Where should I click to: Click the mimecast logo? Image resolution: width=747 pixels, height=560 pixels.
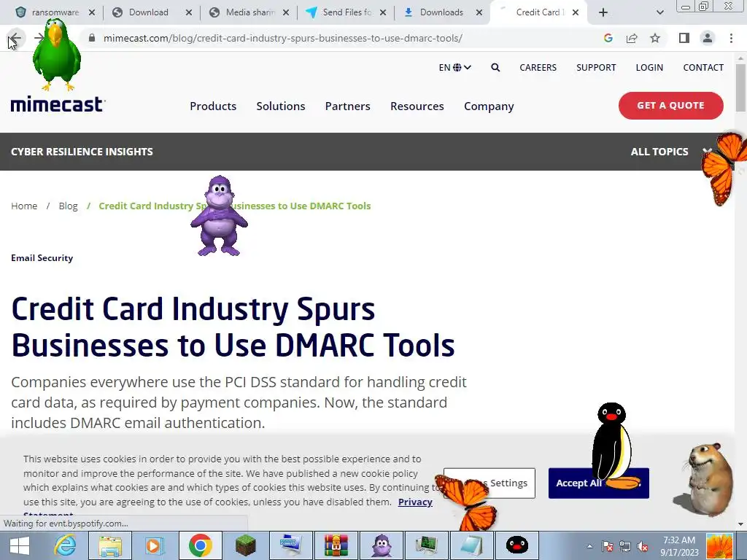pos(58,104)
